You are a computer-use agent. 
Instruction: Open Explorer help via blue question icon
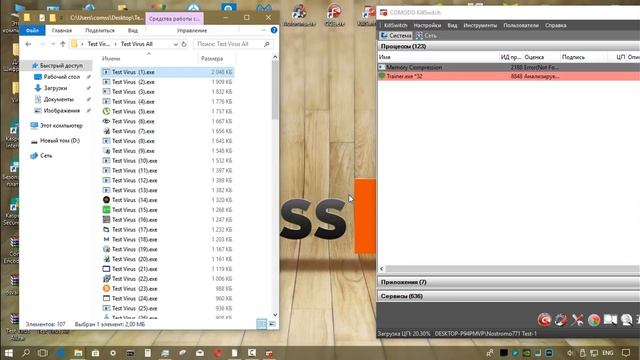(x=274, y=30)
